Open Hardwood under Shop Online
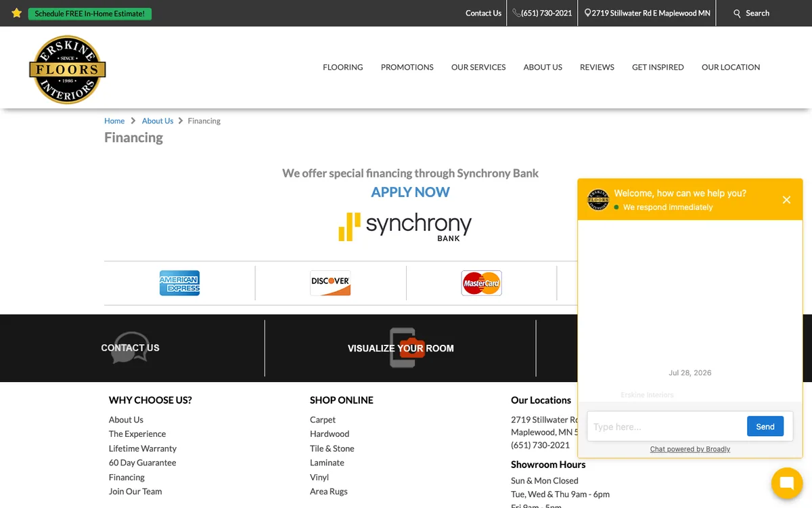 (330, 433)
